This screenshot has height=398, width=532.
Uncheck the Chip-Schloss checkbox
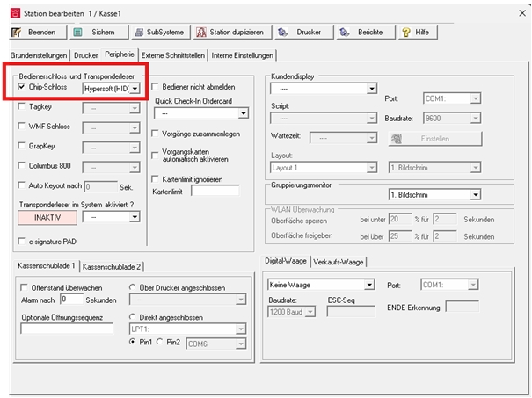[x=23, y=87]
